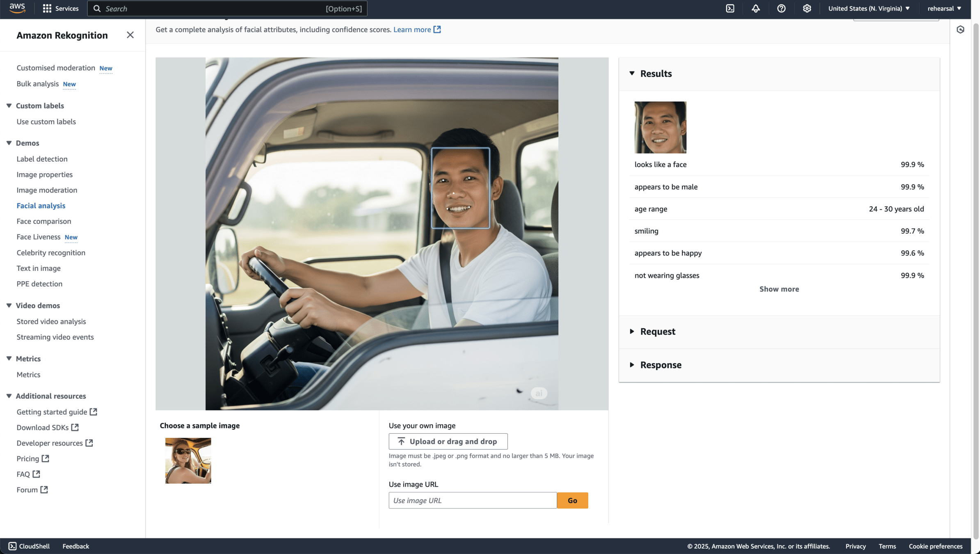Open settings gear icon in top bar
980x554 pixels.
pyautogui.click(x=807, y=9)
